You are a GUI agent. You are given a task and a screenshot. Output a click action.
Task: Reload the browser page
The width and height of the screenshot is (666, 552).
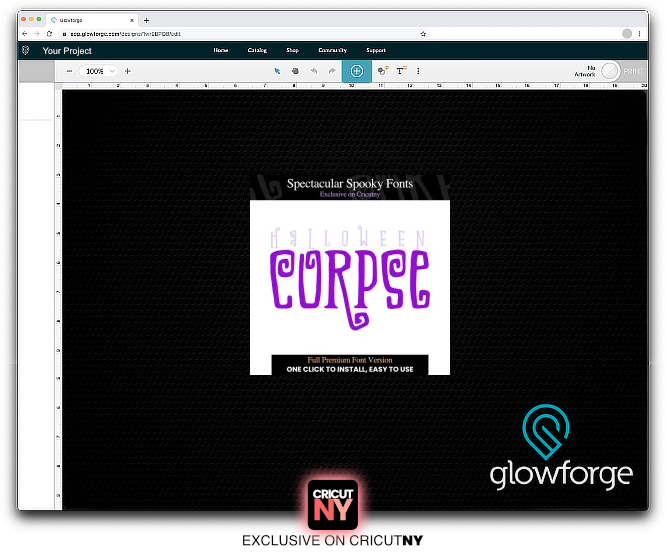point(49,34)
